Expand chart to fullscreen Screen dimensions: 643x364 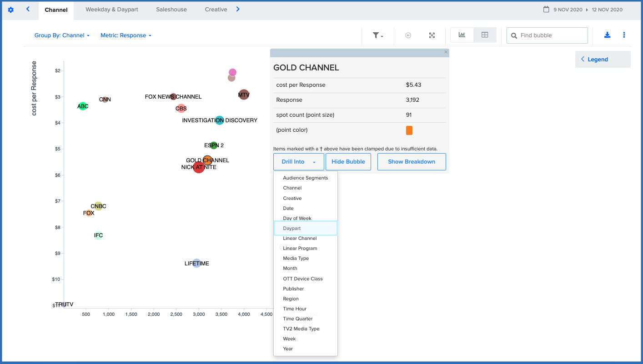432,35
